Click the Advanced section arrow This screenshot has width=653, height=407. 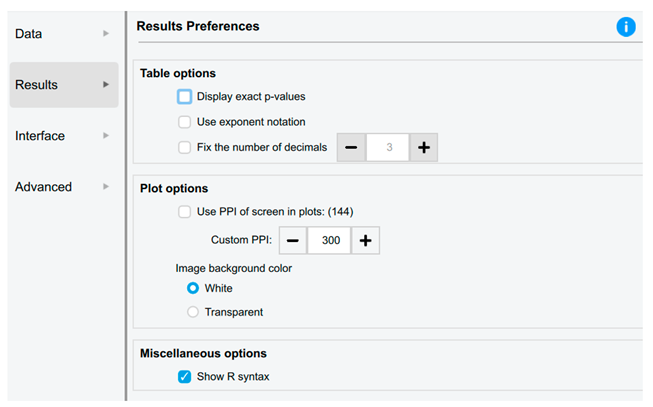tap(106, 187)
